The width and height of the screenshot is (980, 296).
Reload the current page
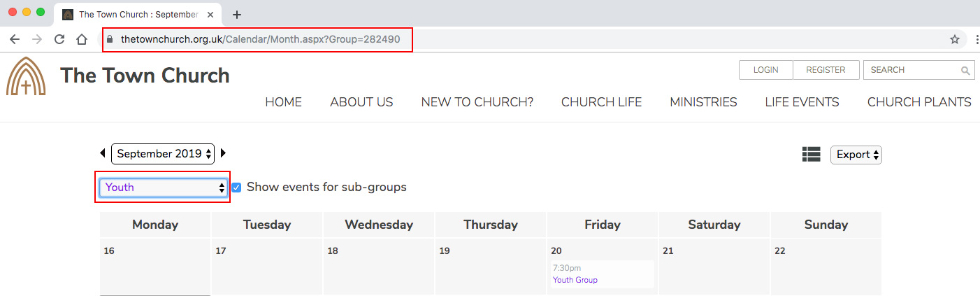pos(59,39)
